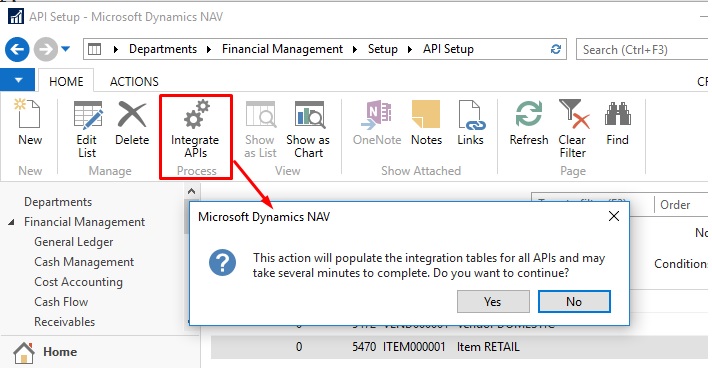This screenshot has height=371, width=712.
Task: Go back with blue arrow button
Action: pos(17,49)
